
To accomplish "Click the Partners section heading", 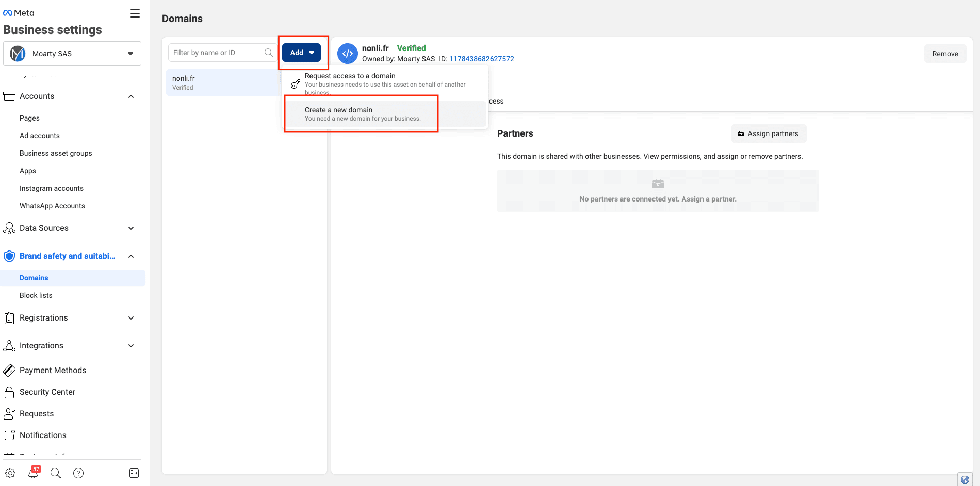I will 515,133.
